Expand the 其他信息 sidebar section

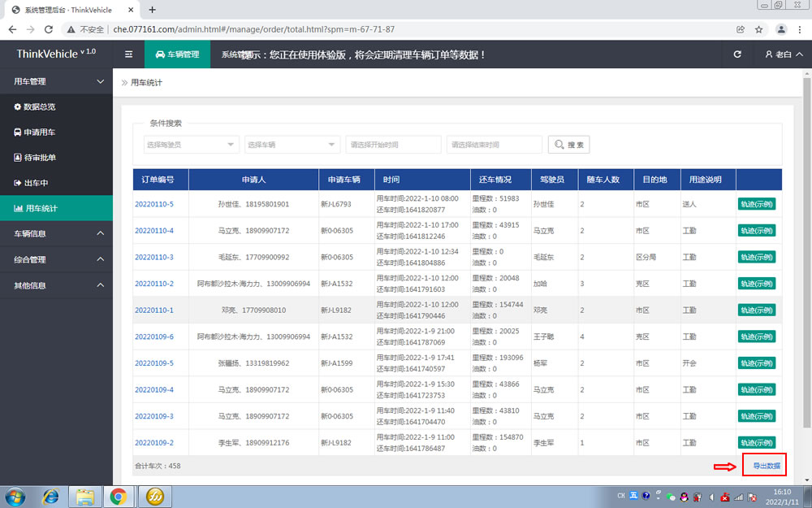click(x=57, y=285)
